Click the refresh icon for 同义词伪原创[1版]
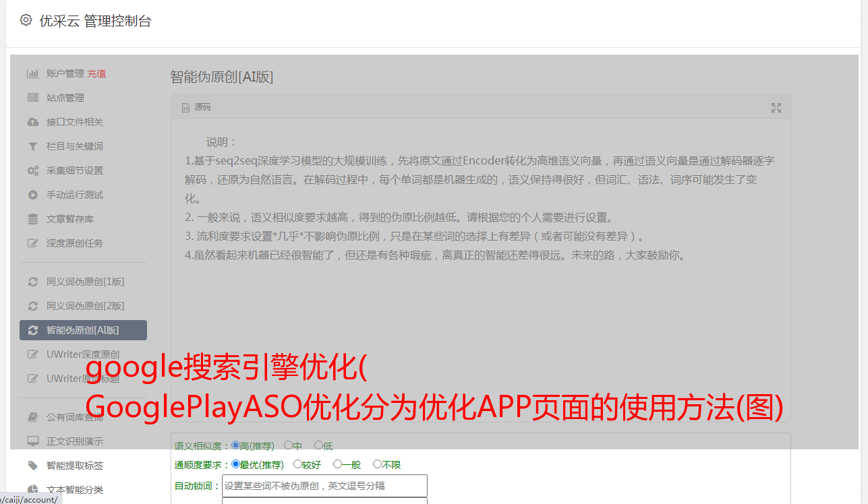This screenshot has width=868, height=504. [x=32, y=282]
